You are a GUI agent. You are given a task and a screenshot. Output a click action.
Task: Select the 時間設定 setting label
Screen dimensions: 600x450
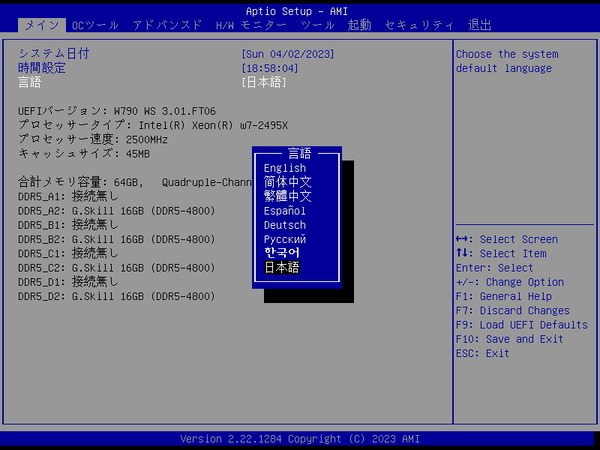[x=42, y=68]
